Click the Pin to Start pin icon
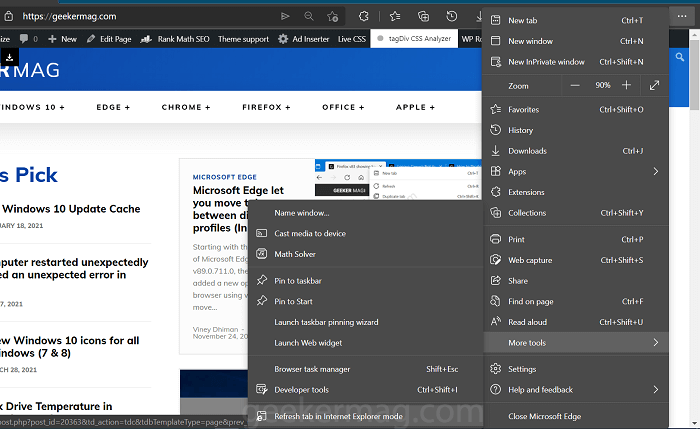This screenshot has width=700, height=429. [x=262, y=301]
